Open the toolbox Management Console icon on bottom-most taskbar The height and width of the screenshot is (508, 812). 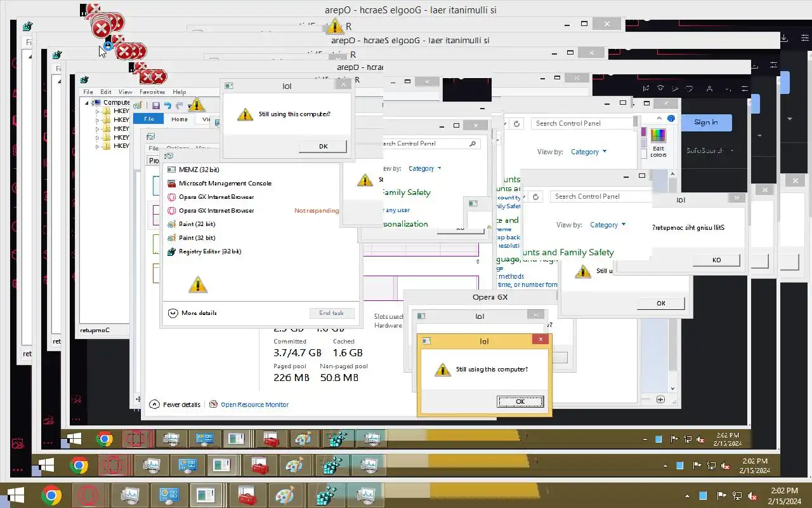pyautogui.click(x=247, y=495)
